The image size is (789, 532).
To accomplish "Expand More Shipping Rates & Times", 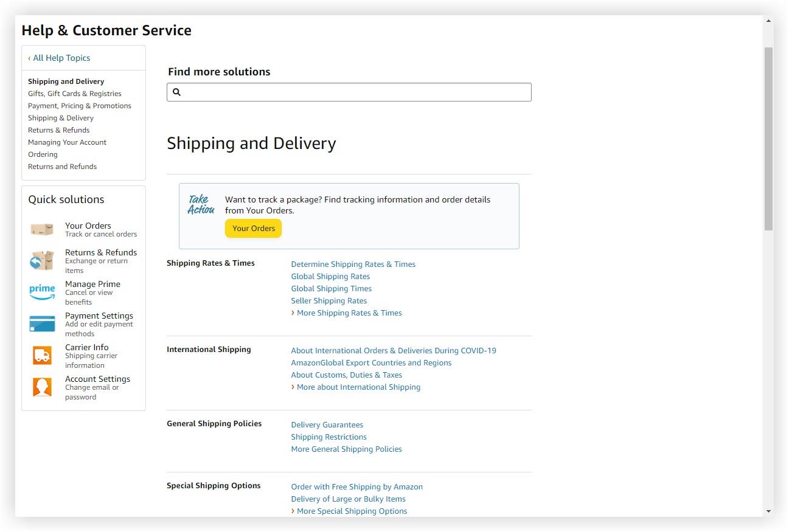I will click(349, 313).
